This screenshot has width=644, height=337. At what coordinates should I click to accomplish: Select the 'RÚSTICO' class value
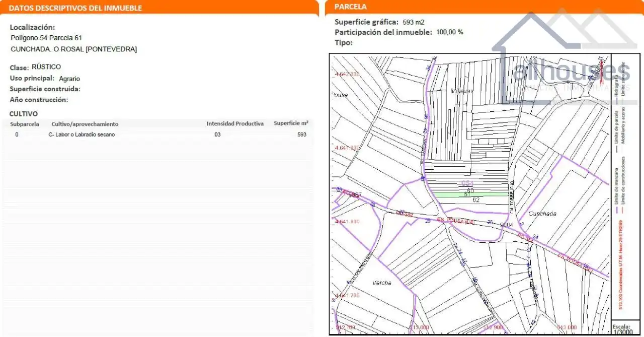[46, 67]
